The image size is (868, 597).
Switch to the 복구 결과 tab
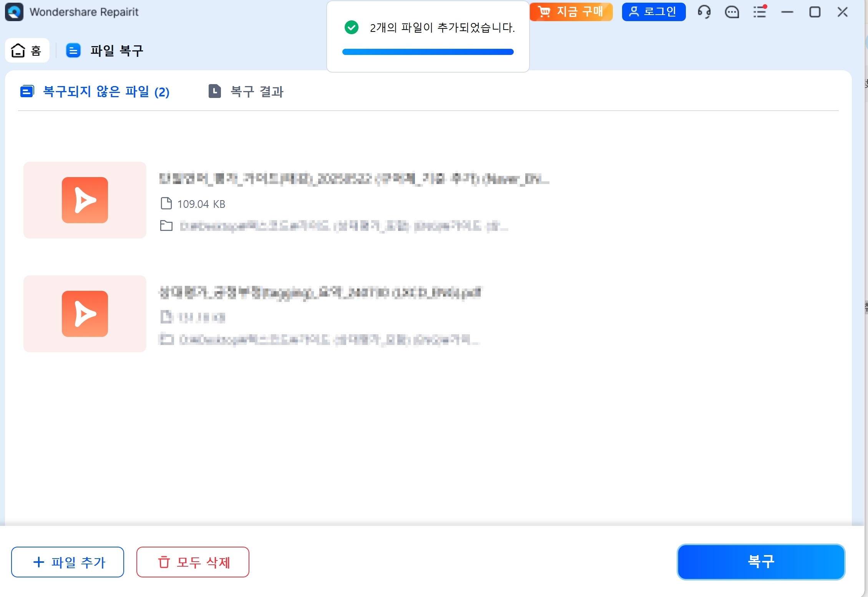246,91
